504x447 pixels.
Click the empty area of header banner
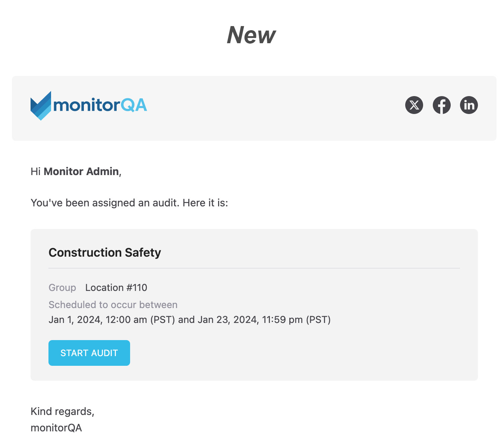[x=276, y=108]
